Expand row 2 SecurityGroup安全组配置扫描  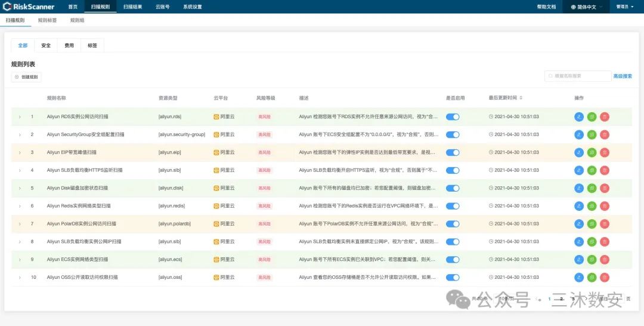(x=19, y=135)
